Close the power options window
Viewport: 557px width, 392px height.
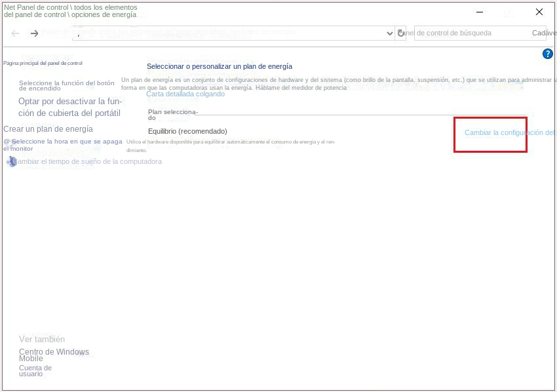click(x=539, y=12)
